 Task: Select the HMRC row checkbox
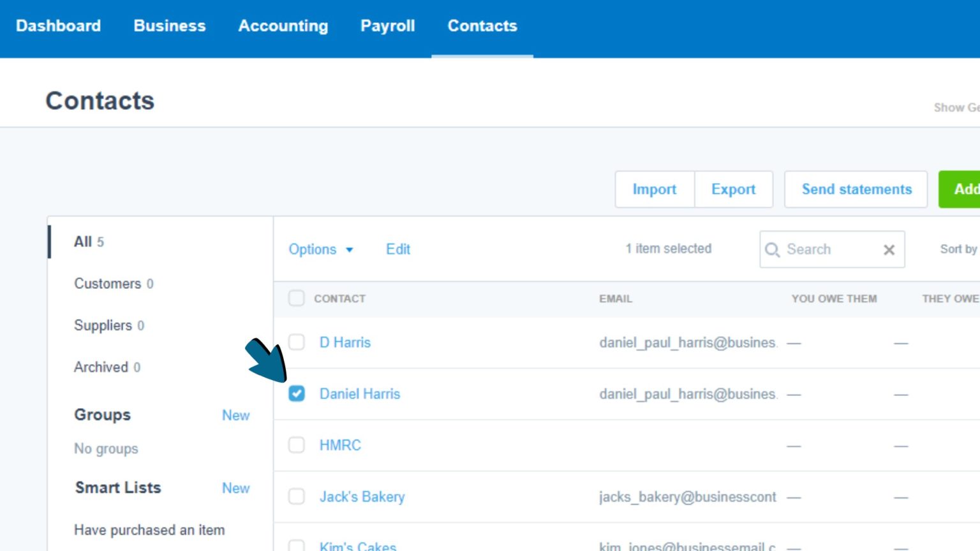(296, 444)
